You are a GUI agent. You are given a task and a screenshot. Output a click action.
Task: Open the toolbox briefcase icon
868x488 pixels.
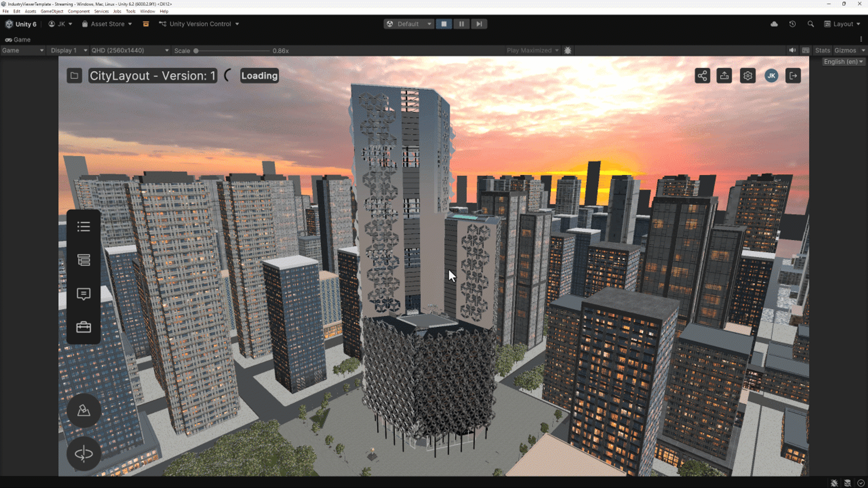tap(83, 327)
